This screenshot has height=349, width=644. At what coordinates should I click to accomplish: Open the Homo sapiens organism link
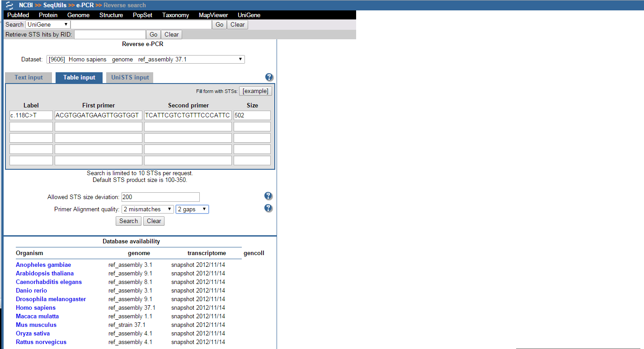coord(36,308)
